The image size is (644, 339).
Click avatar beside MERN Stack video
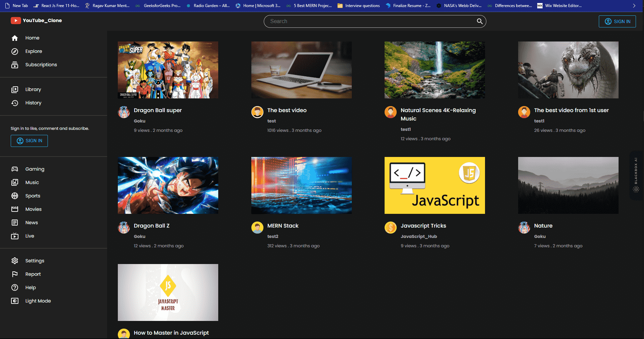coord(257,228)
